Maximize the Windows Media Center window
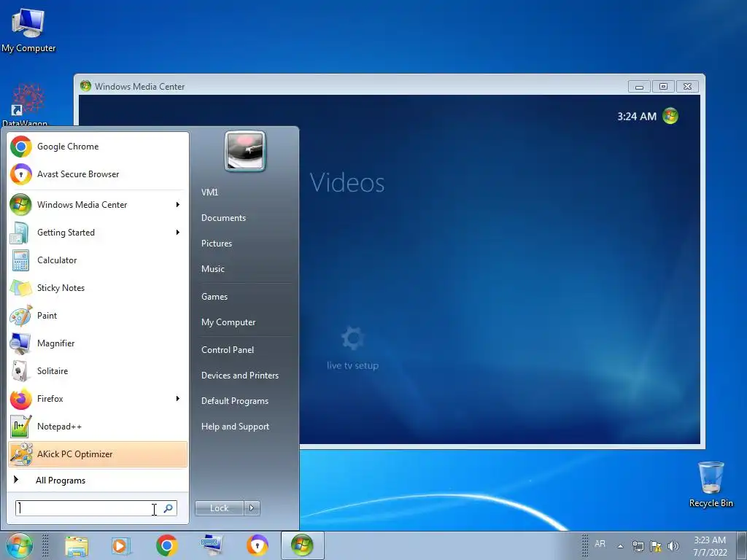The image size is (747, 560). click(x=663, y=87)
